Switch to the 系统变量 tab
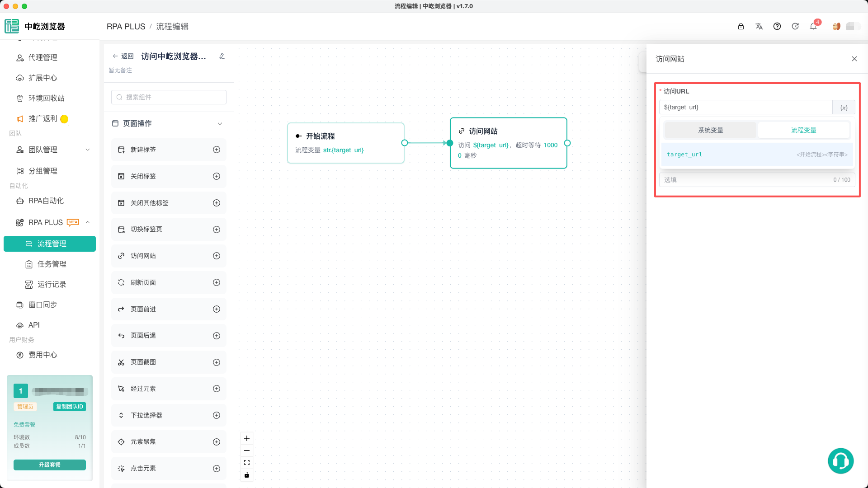This screenshot has width=868, height=488. click(x=710, y=130)
